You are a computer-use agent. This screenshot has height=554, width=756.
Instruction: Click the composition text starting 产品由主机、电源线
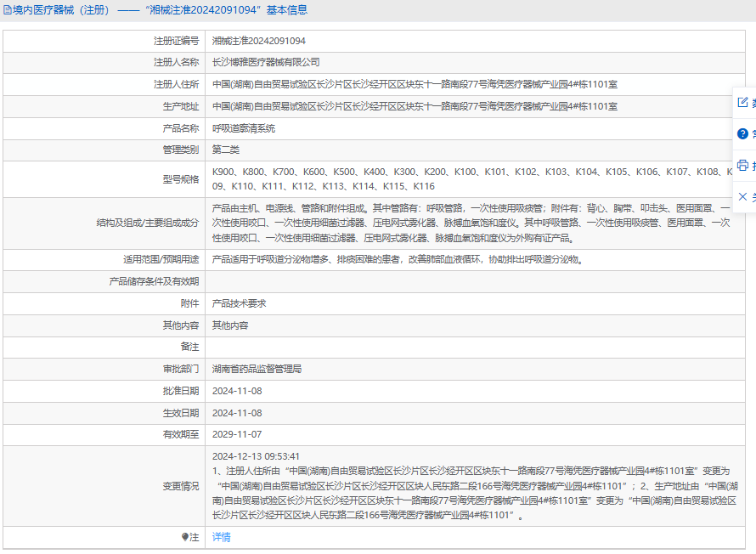click(471, 223)
